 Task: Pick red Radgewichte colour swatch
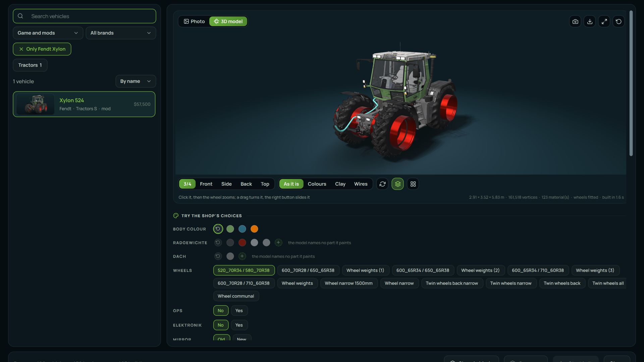(242, 242)
